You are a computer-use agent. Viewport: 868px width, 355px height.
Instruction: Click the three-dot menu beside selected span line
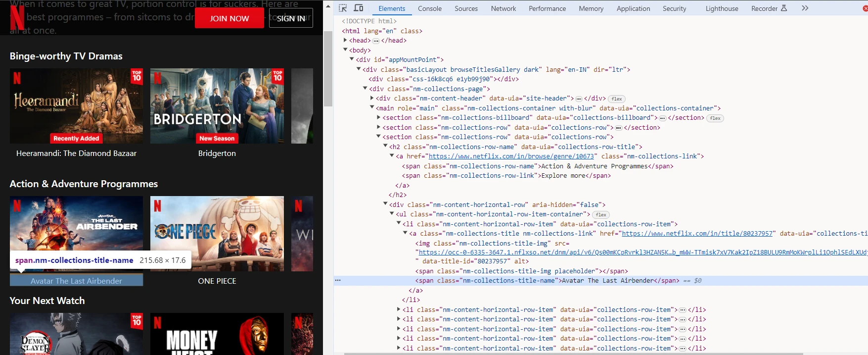point(338,280)
